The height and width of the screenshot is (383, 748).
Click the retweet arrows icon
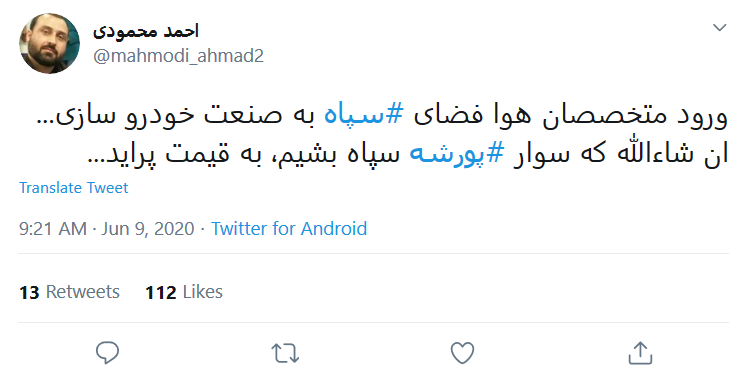[285, 354]
